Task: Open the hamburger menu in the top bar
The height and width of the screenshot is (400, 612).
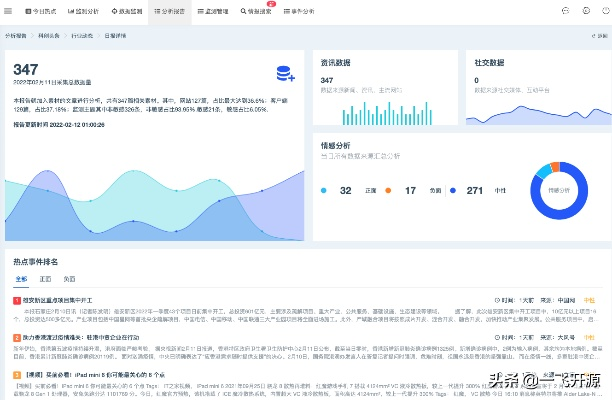Action: pyautogui.click(x=8, y=11)
